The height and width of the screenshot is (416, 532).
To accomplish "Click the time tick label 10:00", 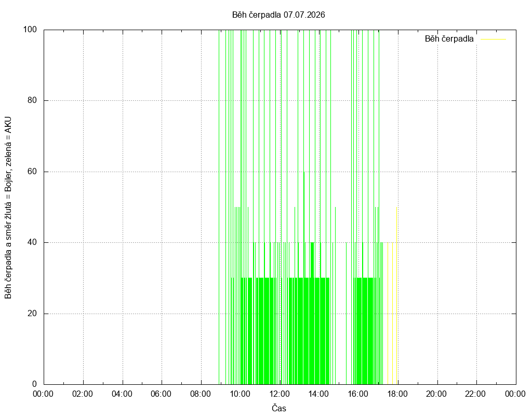I will click(x=240, y=394).
